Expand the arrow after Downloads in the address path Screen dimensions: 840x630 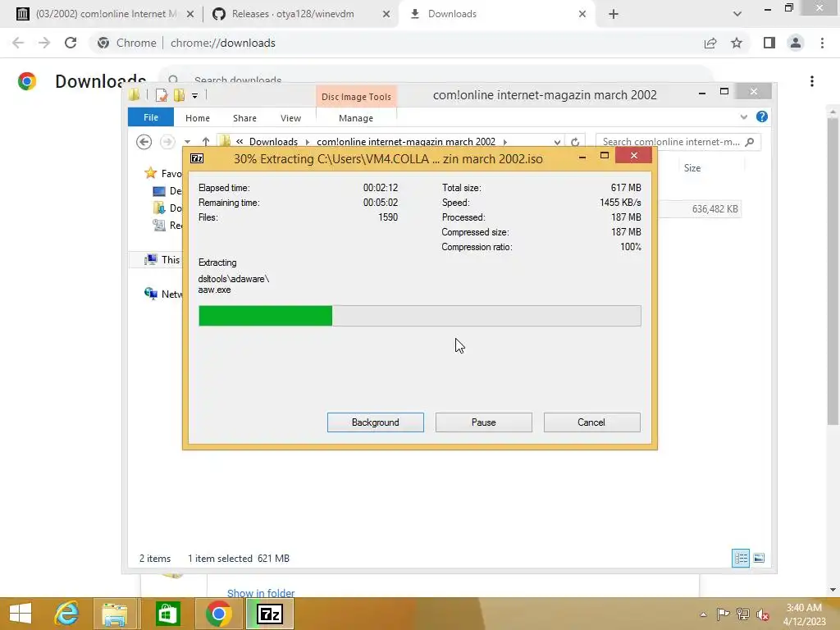click(x=308, y=142)
